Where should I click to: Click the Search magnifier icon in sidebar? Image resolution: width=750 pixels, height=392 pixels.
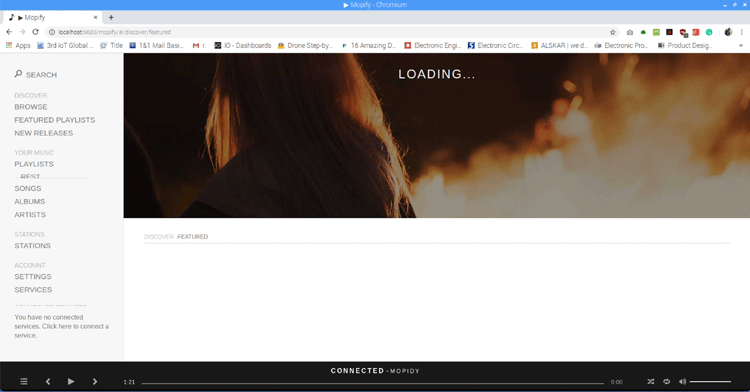(x=18, y=74)
